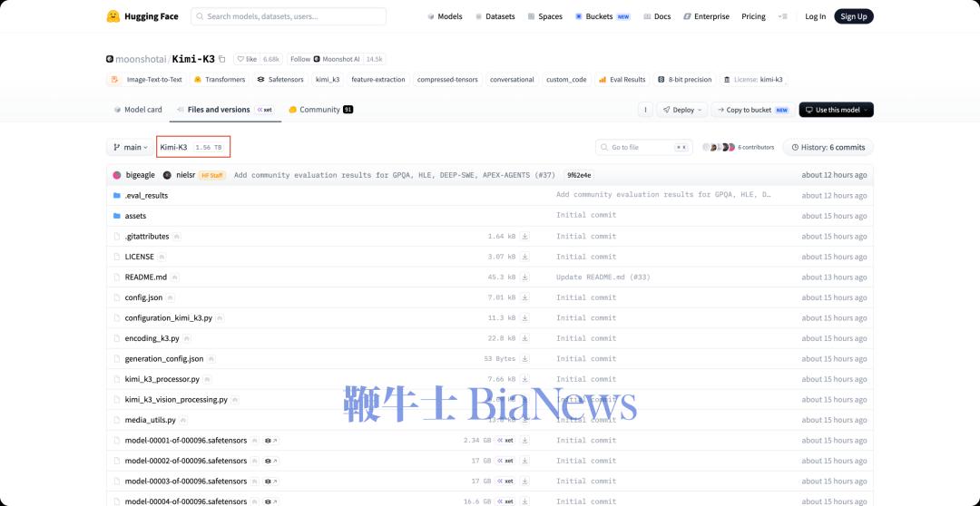Go to the Pricing page
The image size is (980, 506).
pos(753,16)
